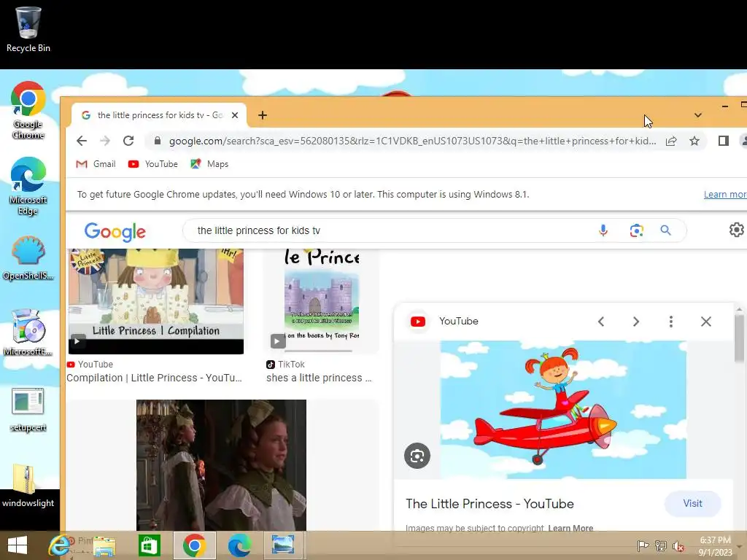
Task: Click the Google logo
Action: click(x=115, y=232)
